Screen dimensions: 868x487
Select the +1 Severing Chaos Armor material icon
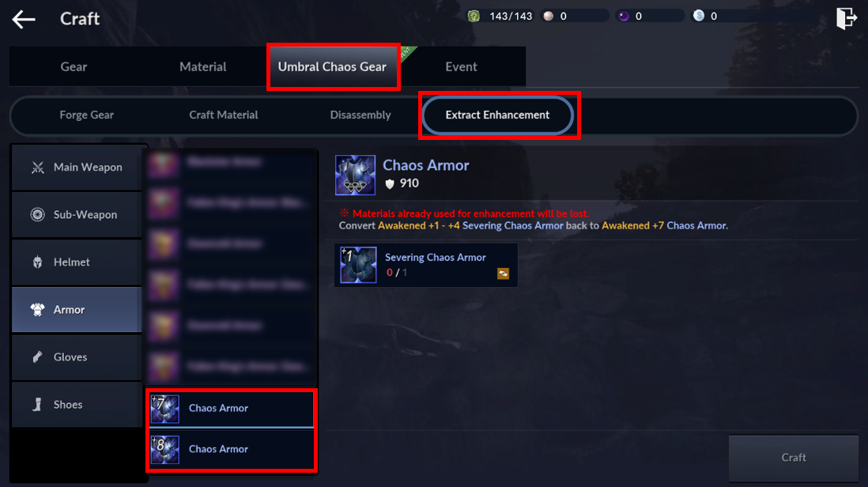click(358, 265)
